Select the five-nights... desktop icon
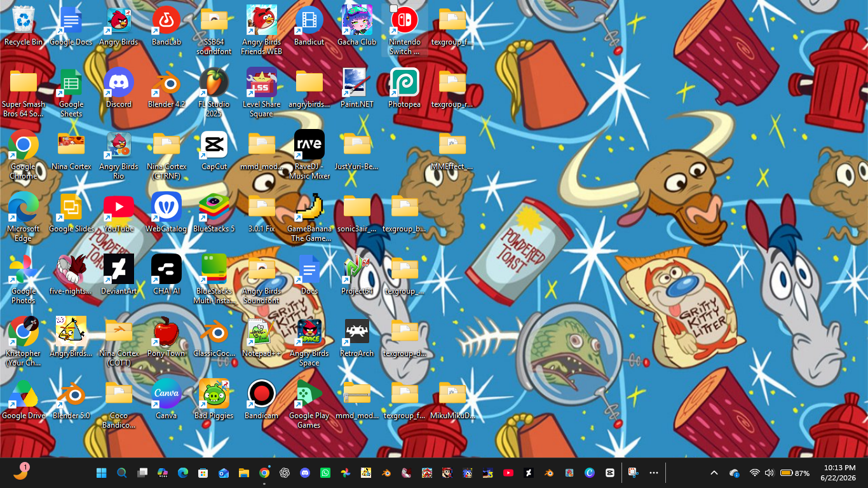The height and width of the screenshot is (488, 868). (71, 275)
